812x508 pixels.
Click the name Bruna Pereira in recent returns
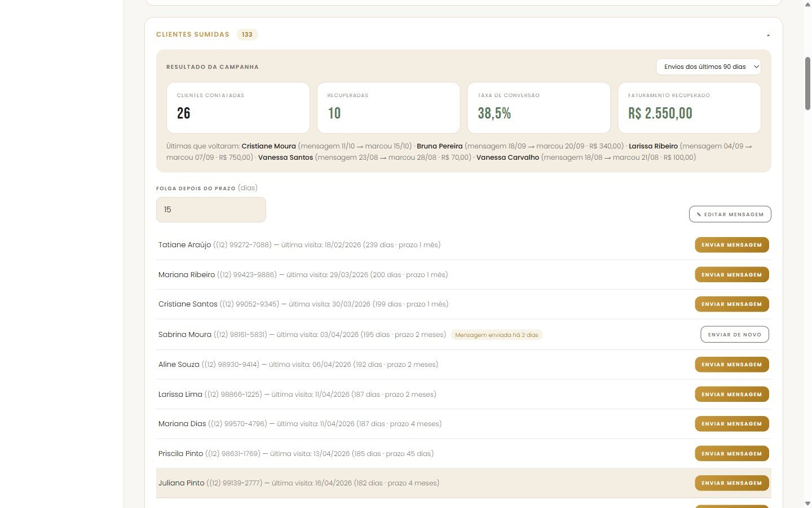[440, 146]
